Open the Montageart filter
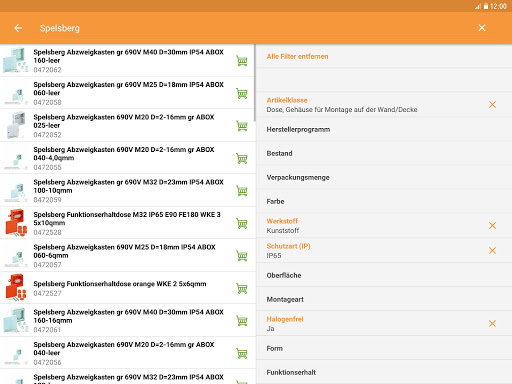The width and height of the screenshot is (512, 384). [x=384, y=299]
